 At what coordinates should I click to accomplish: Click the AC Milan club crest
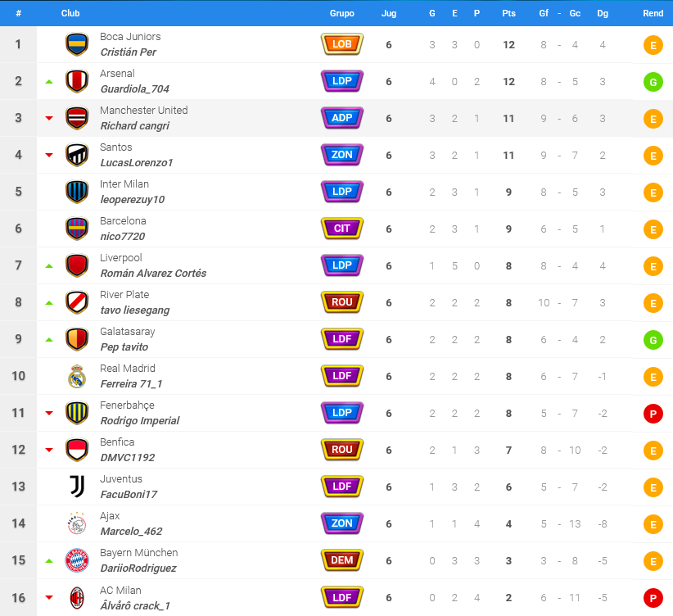[77, 597]
